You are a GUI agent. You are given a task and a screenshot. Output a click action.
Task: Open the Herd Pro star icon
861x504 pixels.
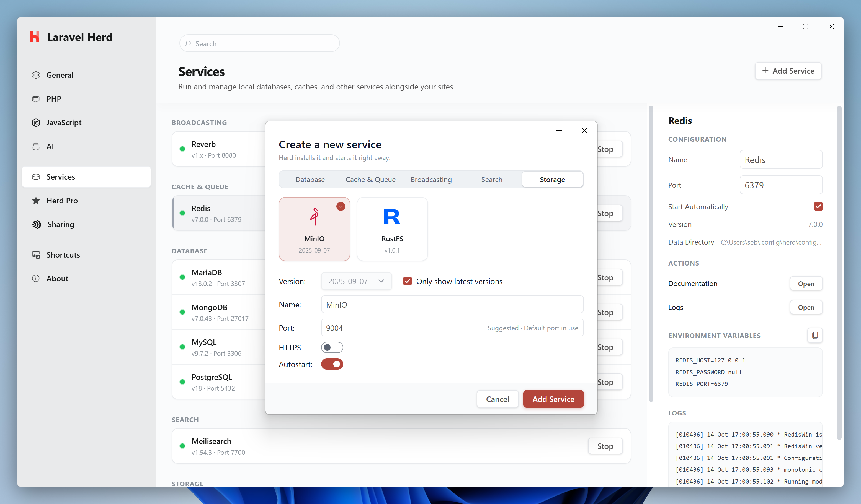[36, 201]
